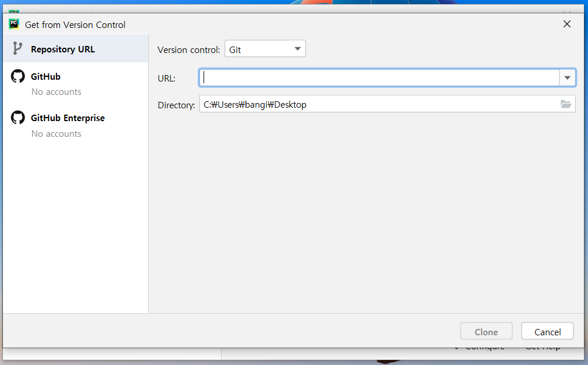The width and height of the screenshot is (588, 365).
Task: Click 'No accounts' under GitHub
Action: coord(56,92)
